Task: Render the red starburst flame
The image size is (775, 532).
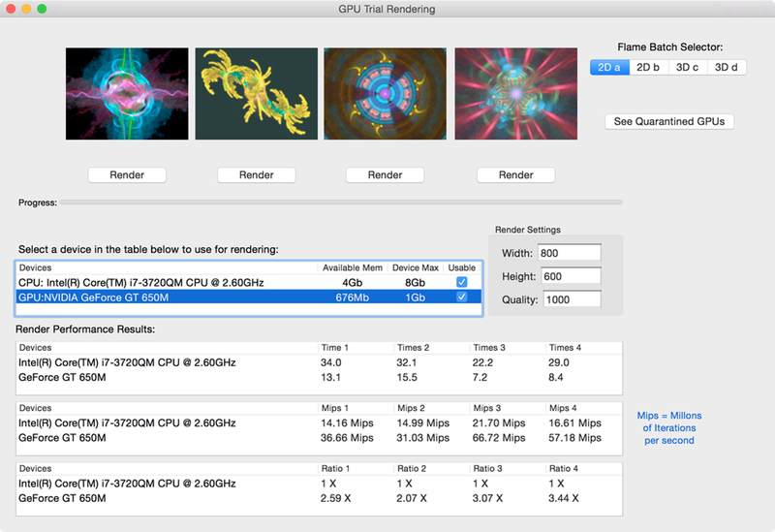Action: (x=516, y=175)
